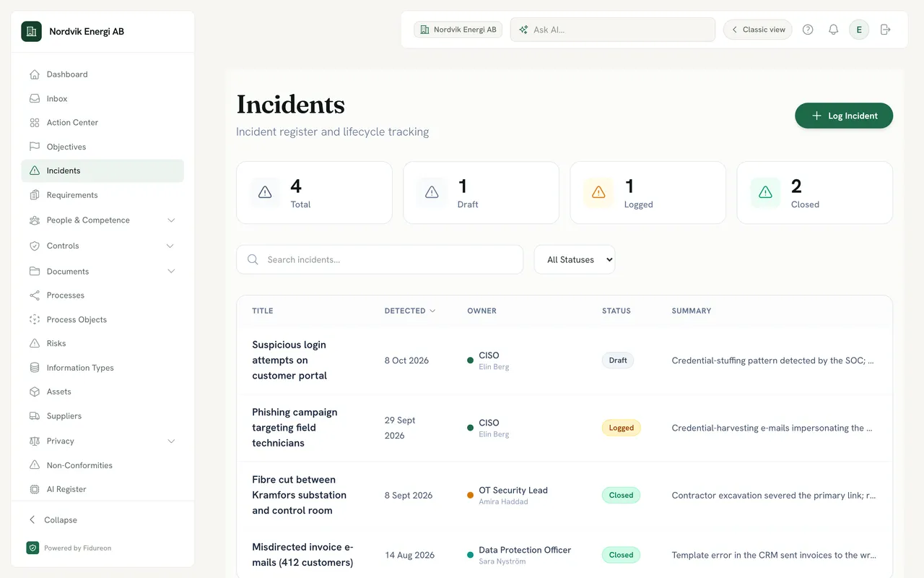The image size is (924, 578).
Task: Click the Information Types database icon
Action: 34,368
